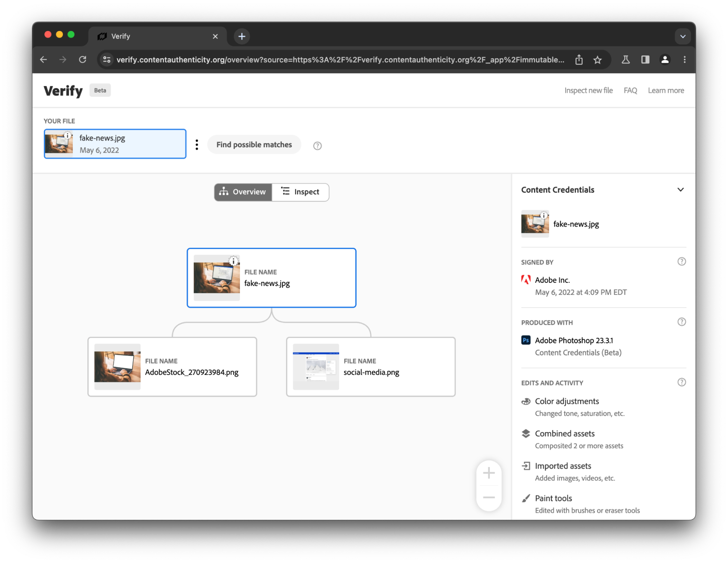Open the browser profile icon

pos(665,59)
